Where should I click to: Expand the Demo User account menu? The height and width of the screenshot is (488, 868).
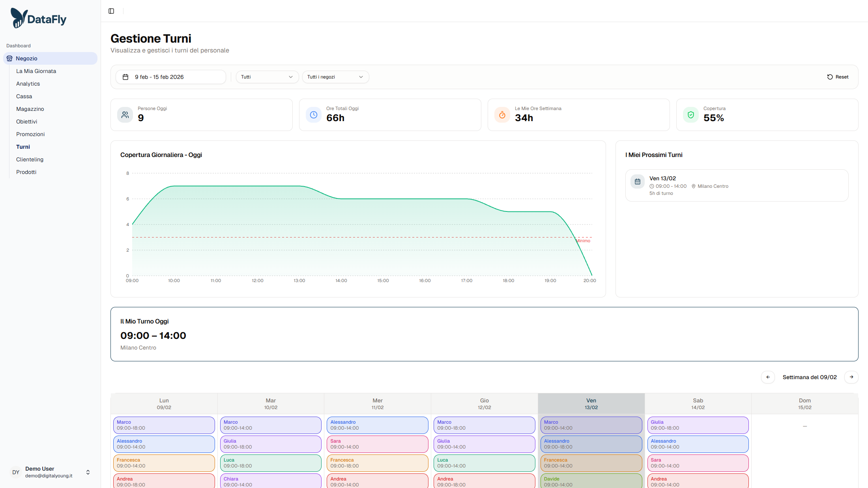tap(88, 472)
